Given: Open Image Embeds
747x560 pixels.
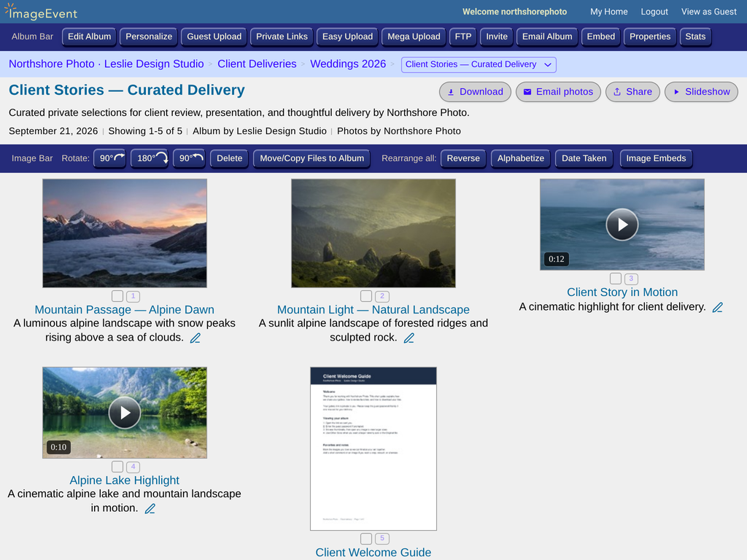Looking at the screenshot, I should [656, 158].
